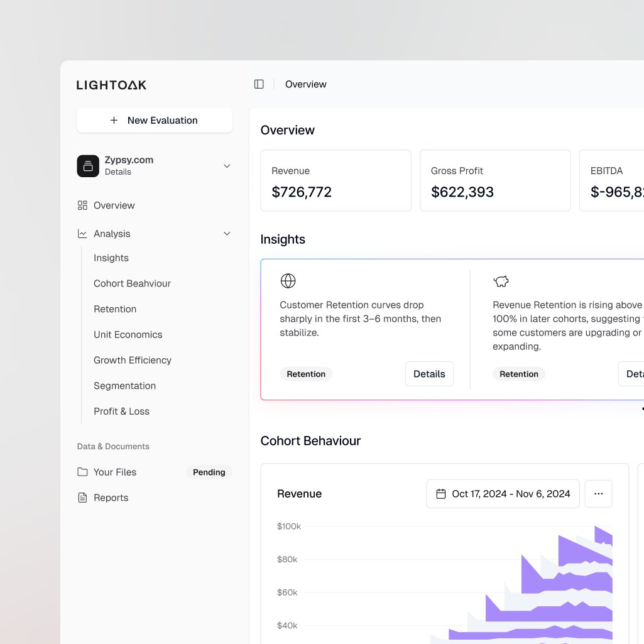Click Retention tag on Revenue Retention insight
This screenshot has height=644, width=644.
point(519,374)
